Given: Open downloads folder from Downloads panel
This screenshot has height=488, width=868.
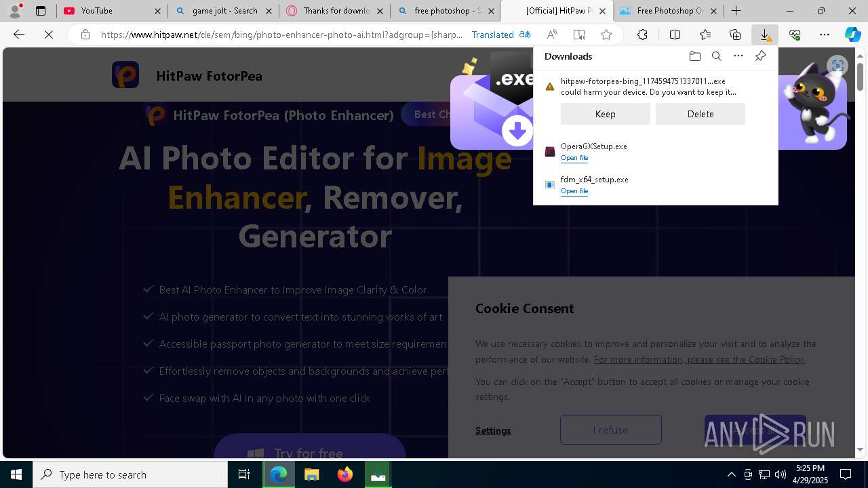Looking at the screenshot, I should click(694, 56).
